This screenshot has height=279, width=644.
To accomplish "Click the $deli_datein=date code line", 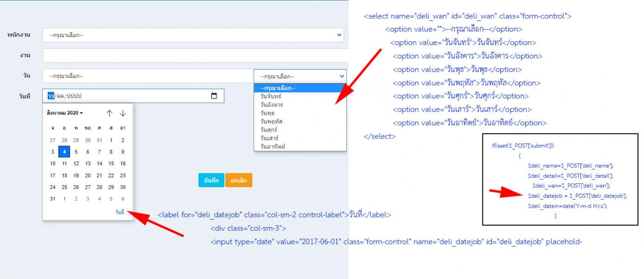I will pos(567,206).
